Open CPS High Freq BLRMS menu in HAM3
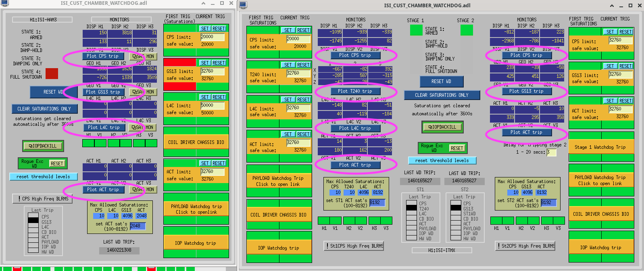Viewport: 644px width, 271px height. (x=43, y=198)
